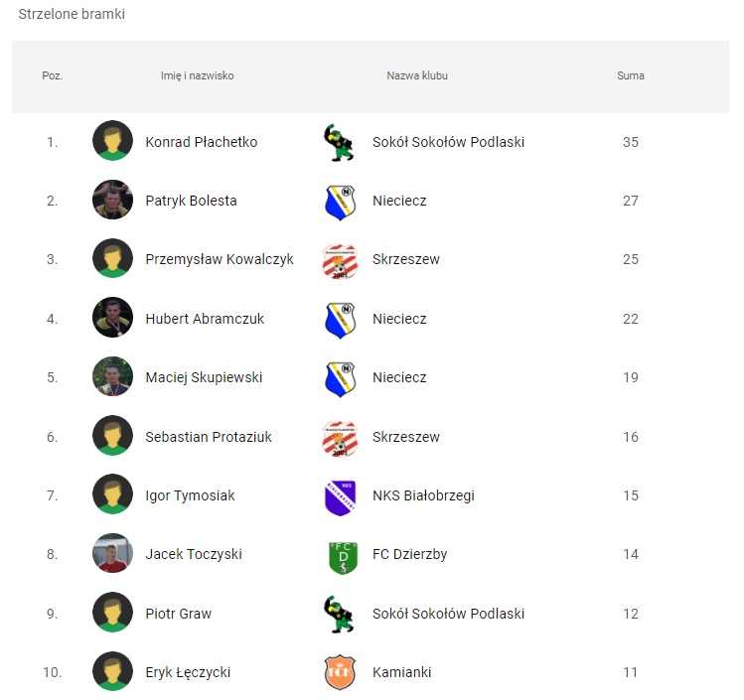Viewport: 744px width, 700px height.
Task: Click Sokół Sokołów Podlaski crest beside Konrad Płachetko
Action: point(340,142)
